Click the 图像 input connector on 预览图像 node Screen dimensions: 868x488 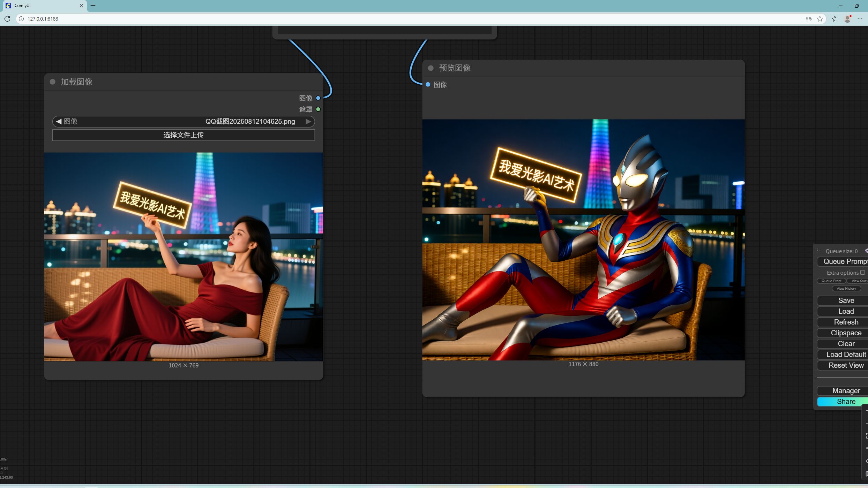coord(428,85)
